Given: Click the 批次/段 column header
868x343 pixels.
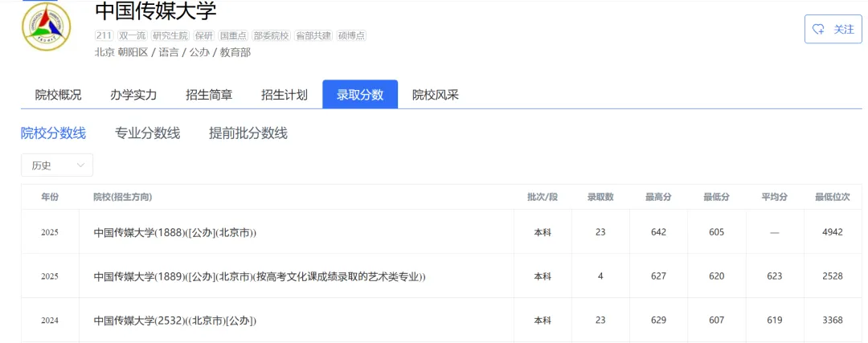Looking at the screenshot, I should 542,197.
